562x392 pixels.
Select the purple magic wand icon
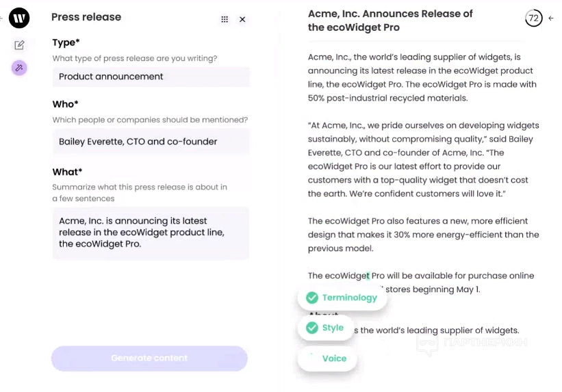coord(19,68)
